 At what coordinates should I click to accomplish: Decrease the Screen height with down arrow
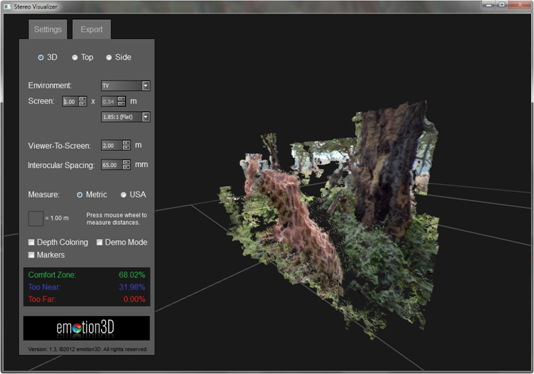coord(122,104)
